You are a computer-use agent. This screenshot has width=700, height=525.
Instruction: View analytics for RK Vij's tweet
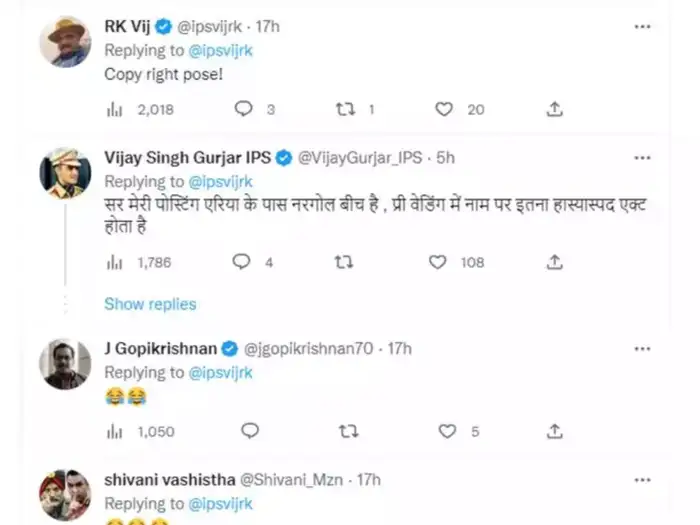112,110
